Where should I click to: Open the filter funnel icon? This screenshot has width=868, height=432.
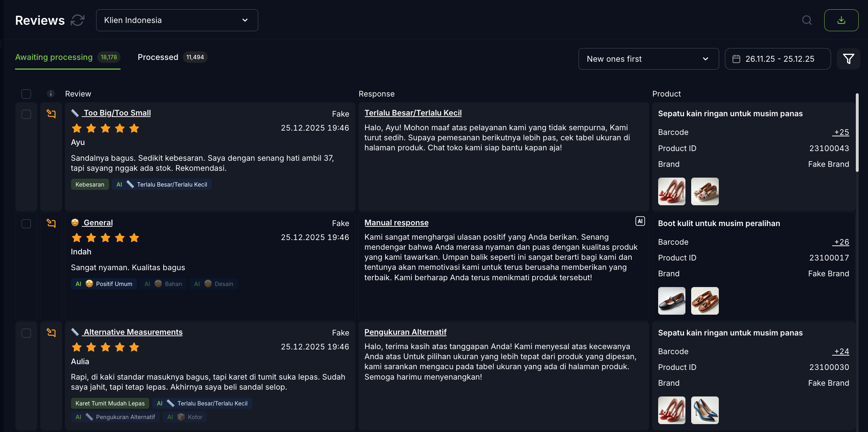[x=848, y=59]
